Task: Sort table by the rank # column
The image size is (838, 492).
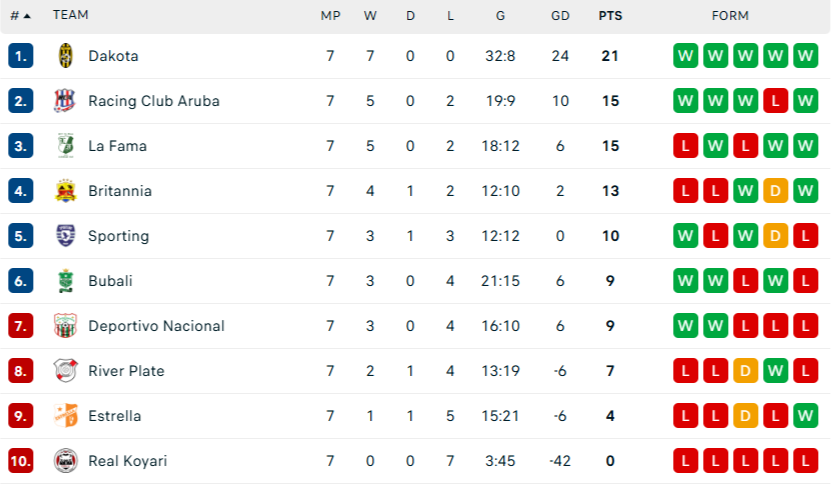Action: click(x=19, y=15)
